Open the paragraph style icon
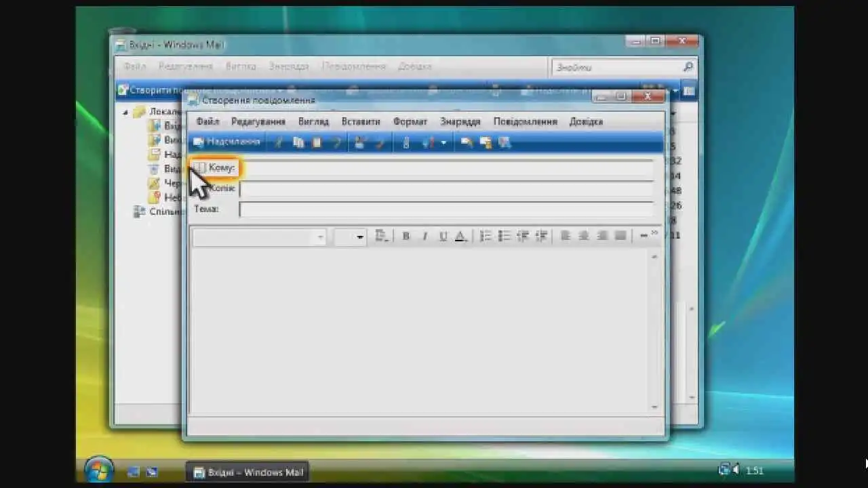868x488 pixels. pyautogui.click(x=382, y=236)
